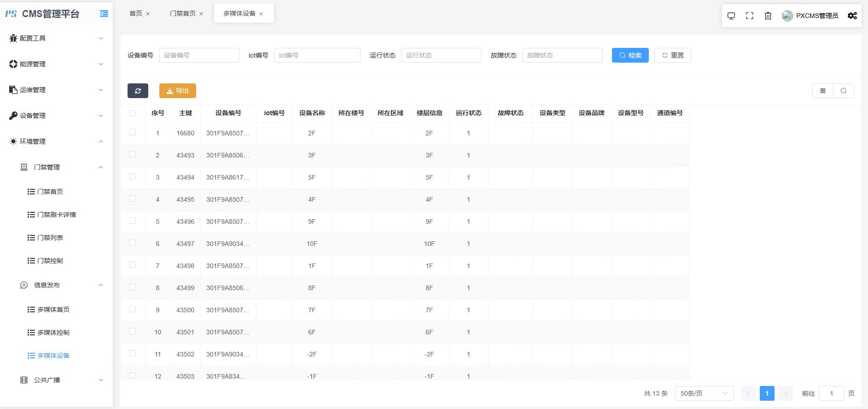
Task: Expand the 能源管理 menu chevron
Action: click(x=101, y=64)
